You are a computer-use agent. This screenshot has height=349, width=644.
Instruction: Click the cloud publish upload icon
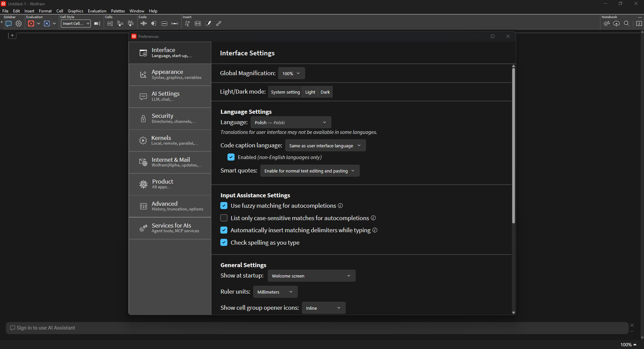tap(616, 23)
